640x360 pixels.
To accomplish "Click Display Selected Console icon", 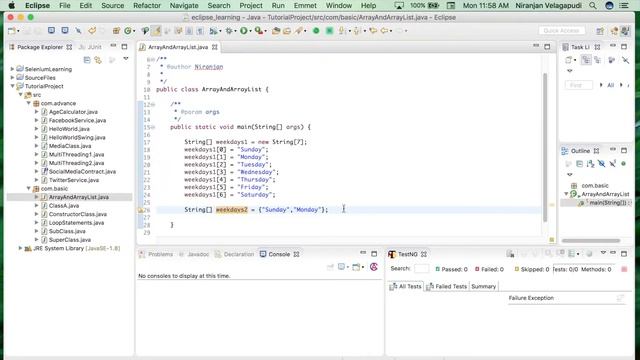I will coord(342,267).
